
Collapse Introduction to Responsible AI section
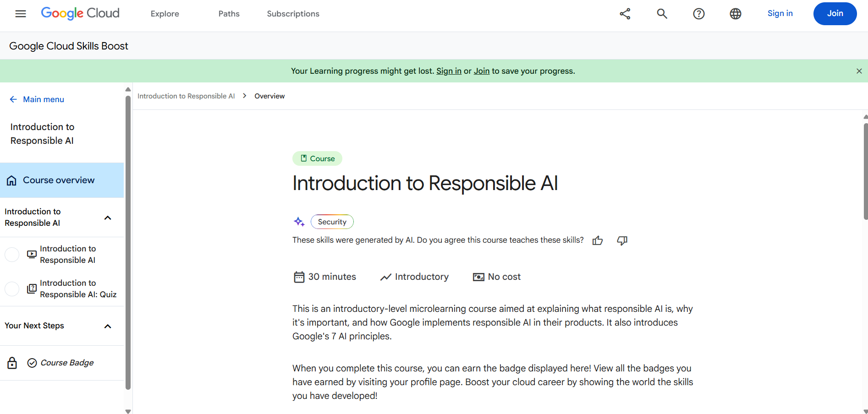coord(108,218)
